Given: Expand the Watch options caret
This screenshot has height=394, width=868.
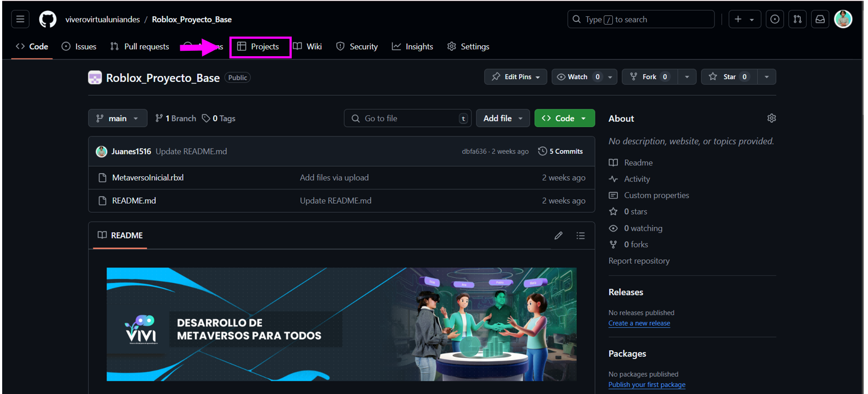Looking at the screenshot, I should (610, 77).
